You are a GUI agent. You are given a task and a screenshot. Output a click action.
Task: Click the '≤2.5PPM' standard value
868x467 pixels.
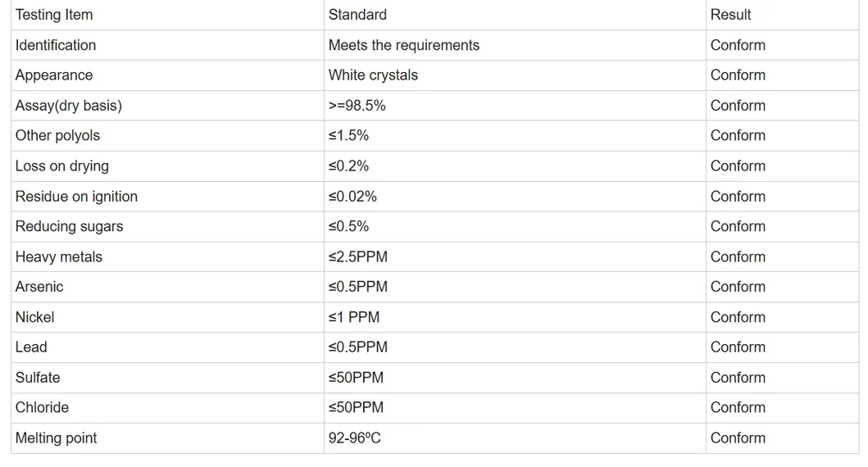coord(358,257)
